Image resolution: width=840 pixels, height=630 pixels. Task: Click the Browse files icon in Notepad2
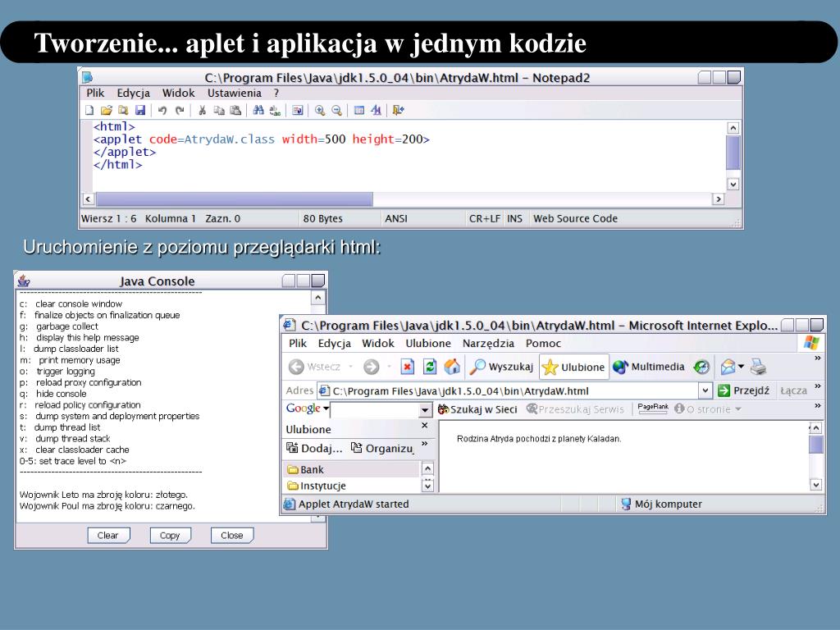(x=123, y=111)
